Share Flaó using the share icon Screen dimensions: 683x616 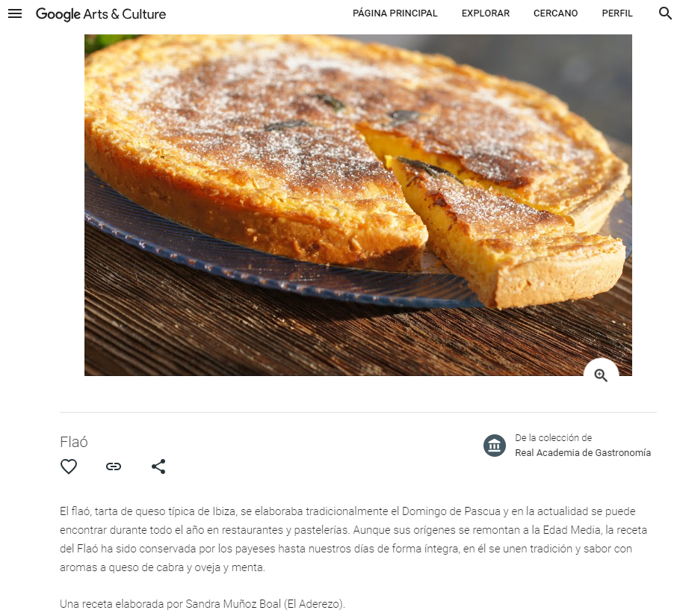pos(158,466)
